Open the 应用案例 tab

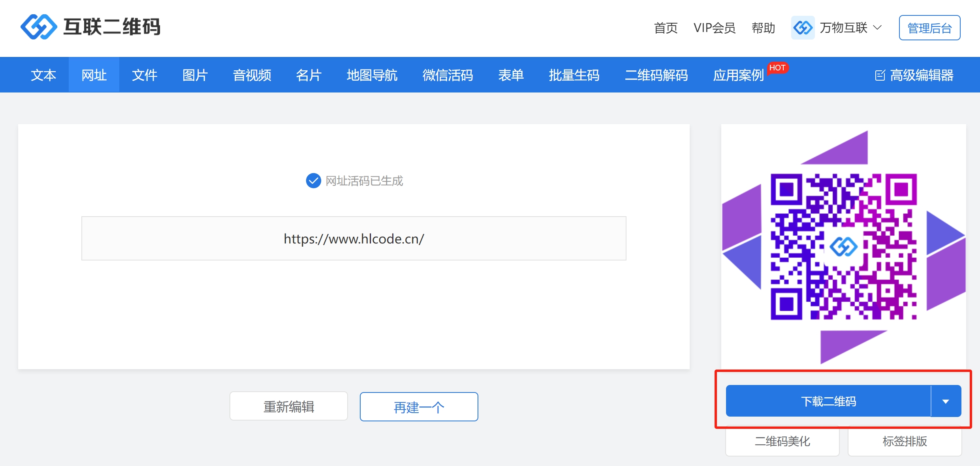click(739, 75)
